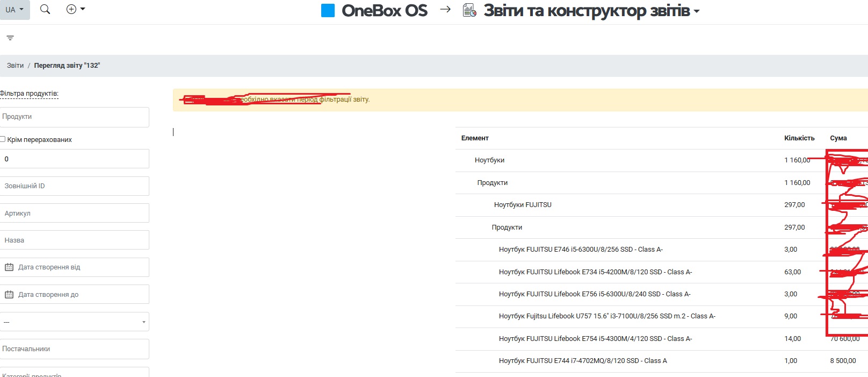Toggle the filter lines icon
Screen dimensions: 868x377
pyautogui.click(x=10, y=38)
